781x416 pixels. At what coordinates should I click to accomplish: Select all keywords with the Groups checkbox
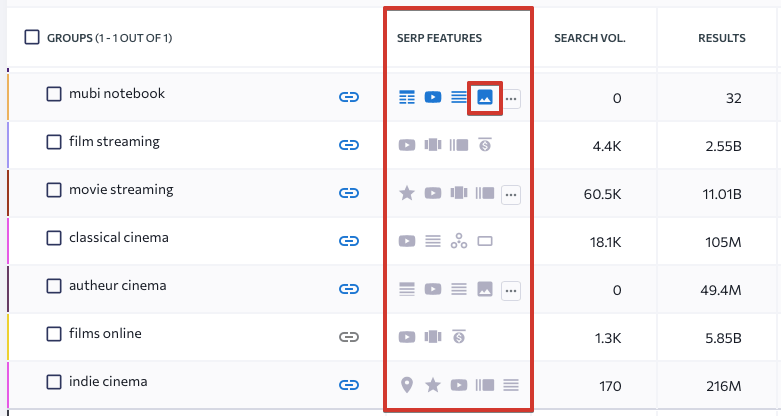pyautogui.click(x=32, y=37)
